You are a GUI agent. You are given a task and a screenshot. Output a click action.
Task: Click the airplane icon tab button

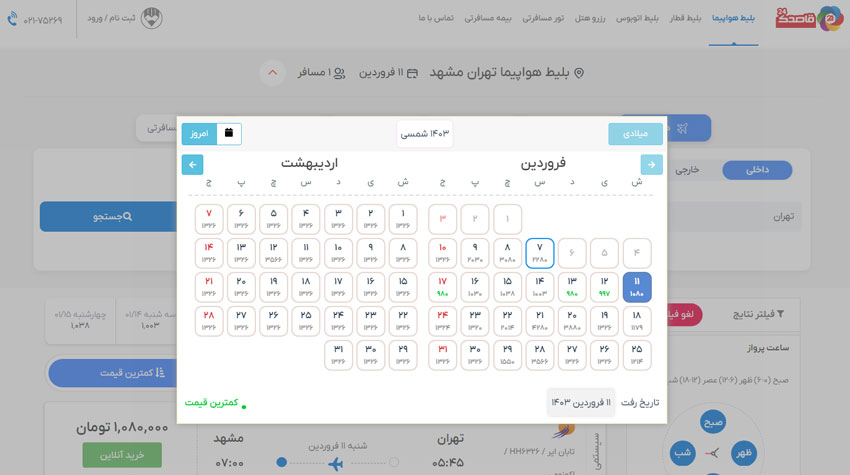coord(683,128)
